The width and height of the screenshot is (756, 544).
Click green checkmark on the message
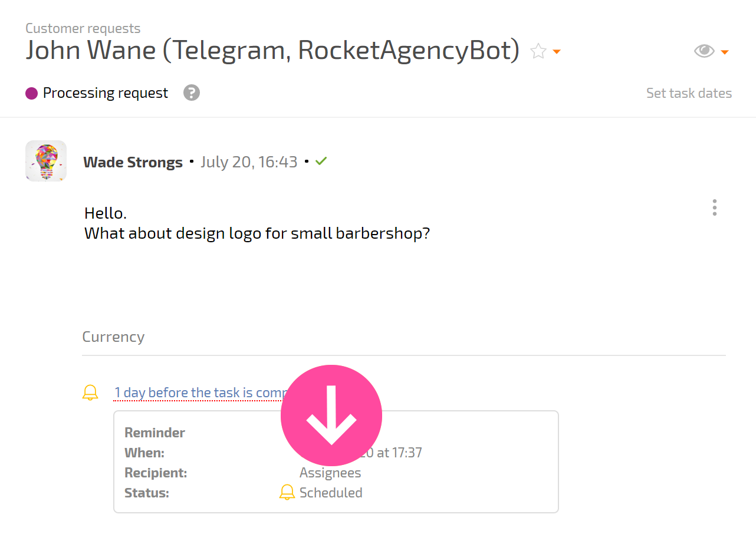point(321,160)
